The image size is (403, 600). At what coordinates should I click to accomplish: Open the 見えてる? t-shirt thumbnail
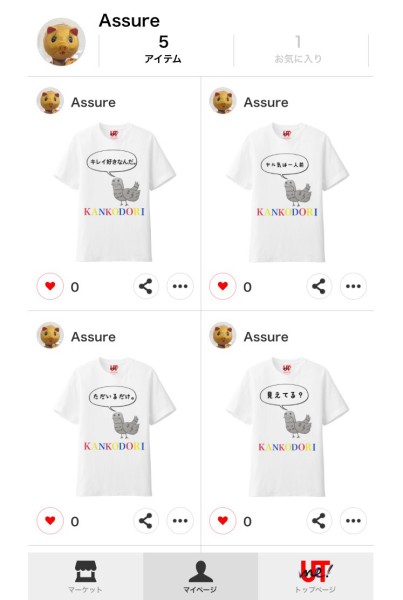287,427
